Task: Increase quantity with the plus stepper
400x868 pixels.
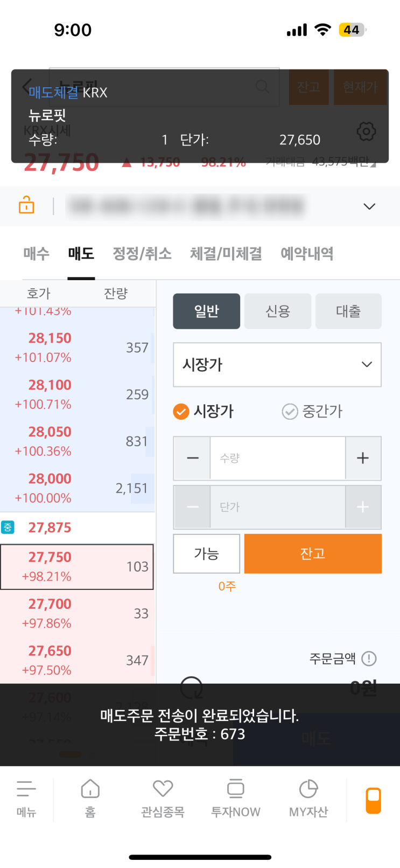Action: (x=363, y=458)
